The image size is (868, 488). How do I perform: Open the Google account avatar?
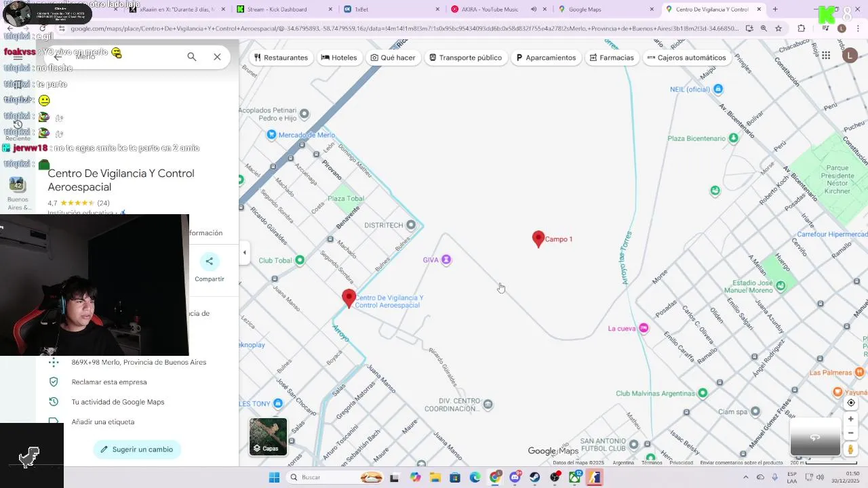[850, 56]
